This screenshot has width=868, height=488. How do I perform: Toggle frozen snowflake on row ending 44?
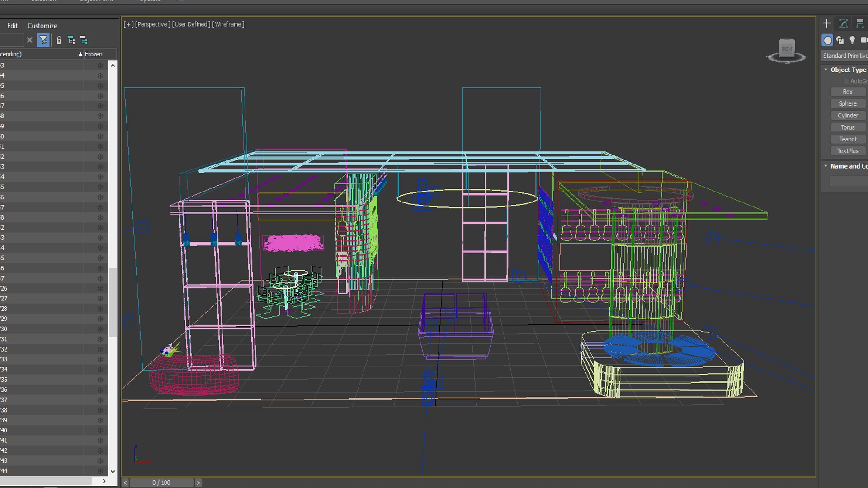tap(100, 471)
